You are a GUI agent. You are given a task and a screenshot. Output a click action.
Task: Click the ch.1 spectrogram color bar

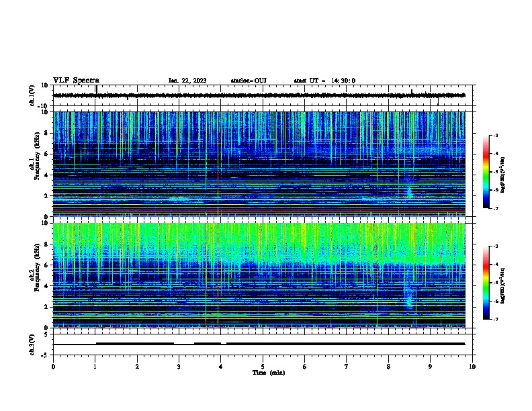click(x=486, y=172)
